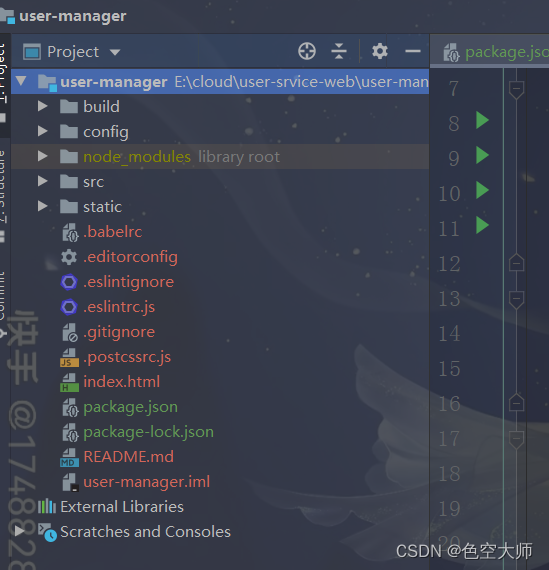Open the Project panel settings gear
The width and height of the screenshot is (549, 570).
tap(380, 51)
